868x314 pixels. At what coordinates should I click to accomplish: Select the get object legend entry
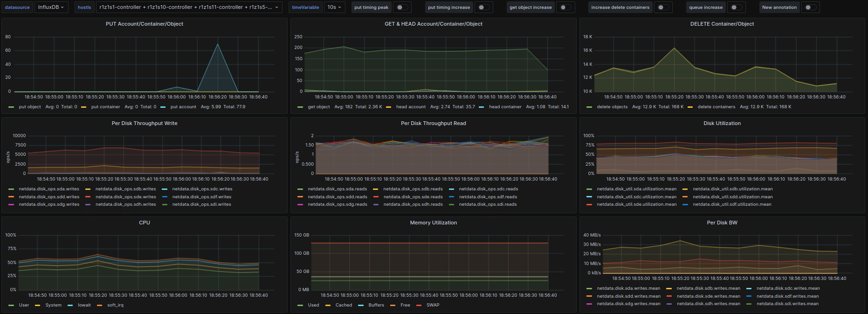pos(319,107)
